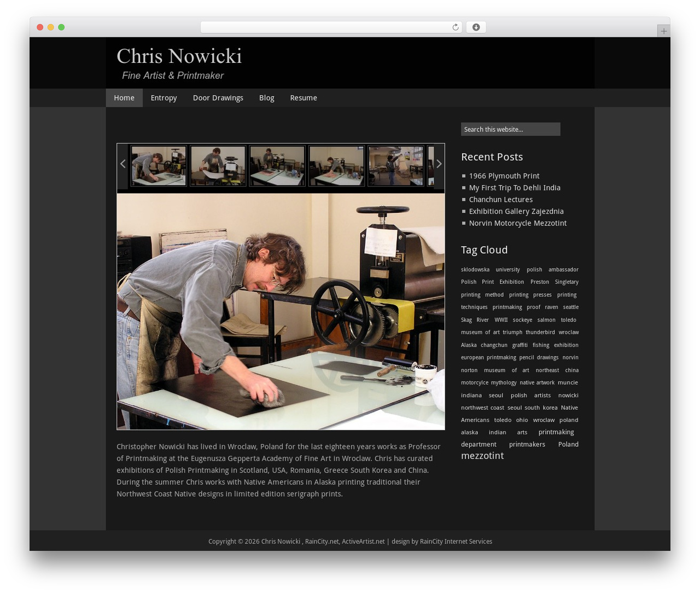Image resolution: width=700 pixels, height=593 pixels.
Task: Click the sockeye salmon tag
Action: point(534,320)
